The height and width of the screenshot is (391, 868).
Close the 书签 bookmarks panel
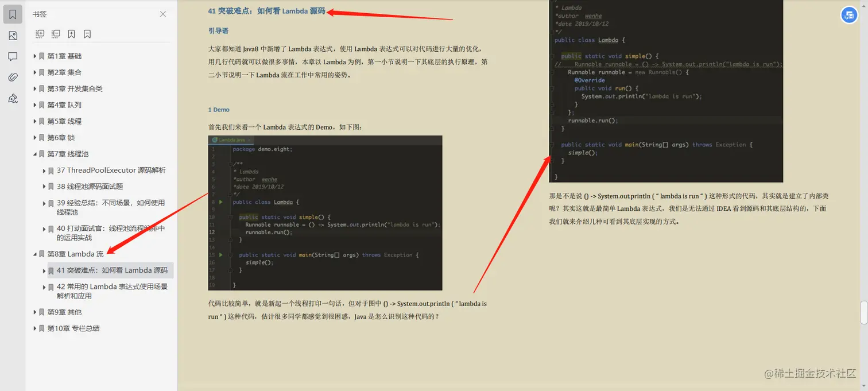point(163,14)
